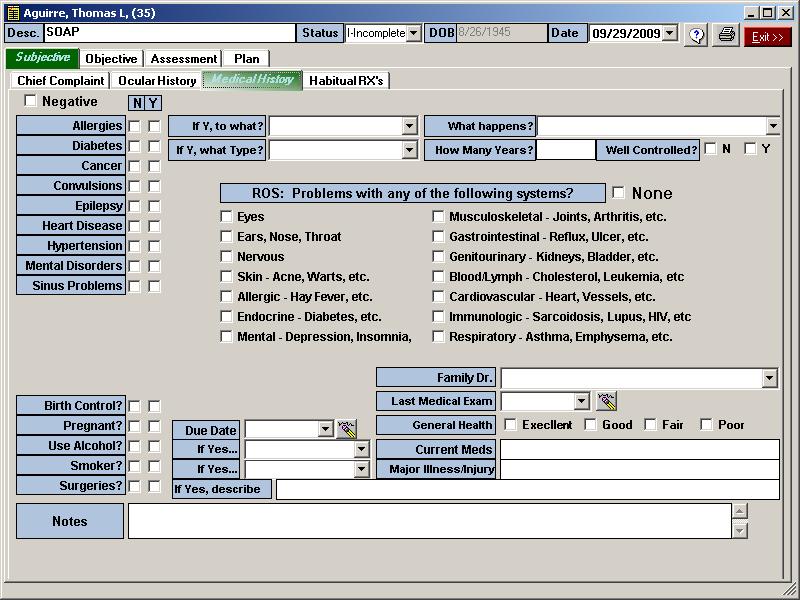The width and height of the screenshot is (800, 600).
Task: Check the Negative checkbox
Action: pyautogui.click(x=30, y=101)
